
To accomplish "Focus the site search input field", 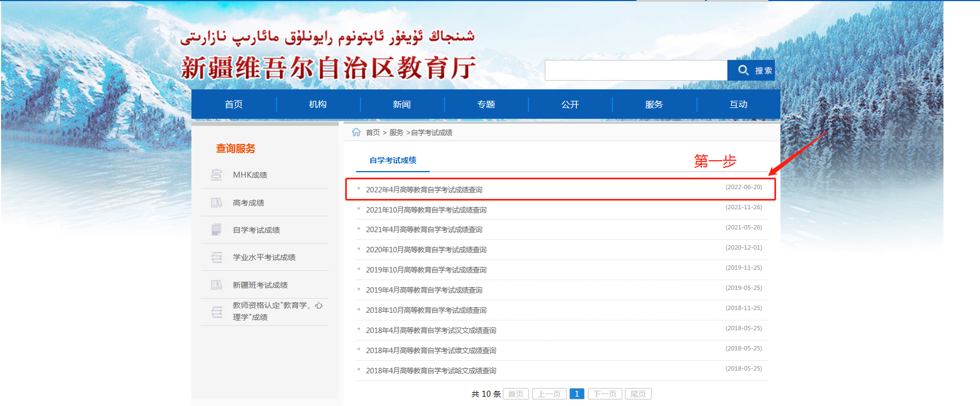I will click(x=635, y=70).
